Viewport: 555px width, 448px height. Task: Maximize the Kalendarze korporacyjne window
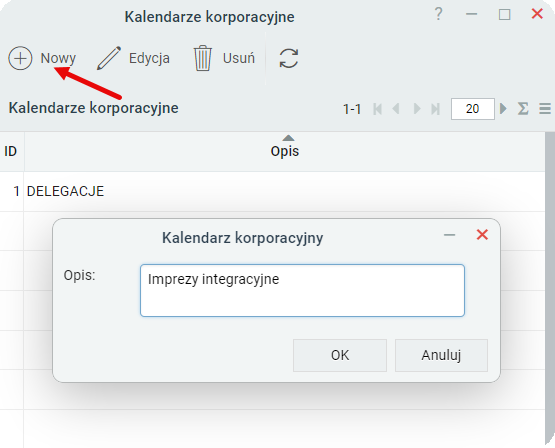pyautogui.click(x=504, y=15)
